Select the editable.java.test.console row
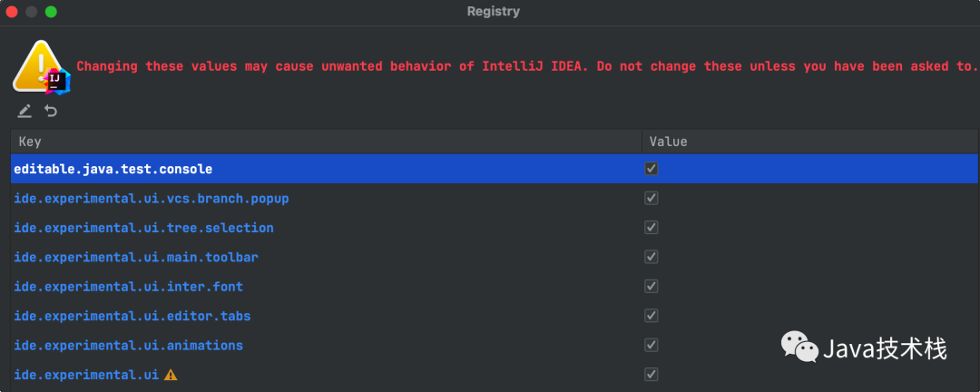 click(495, 169)
